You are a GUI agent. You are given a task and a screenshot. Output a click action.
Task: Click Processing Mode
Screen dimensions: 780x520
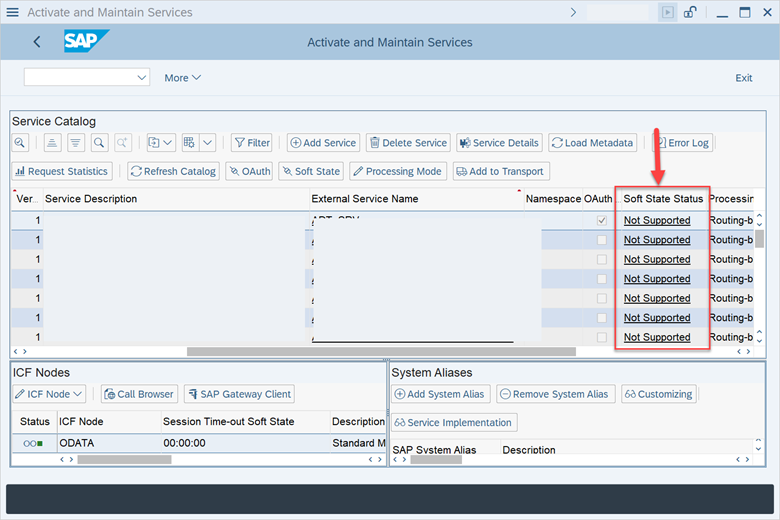point(398,171)
